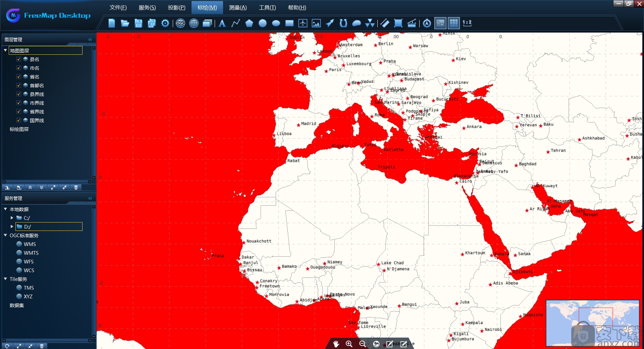Click the 1:2 scale icon

467,23
